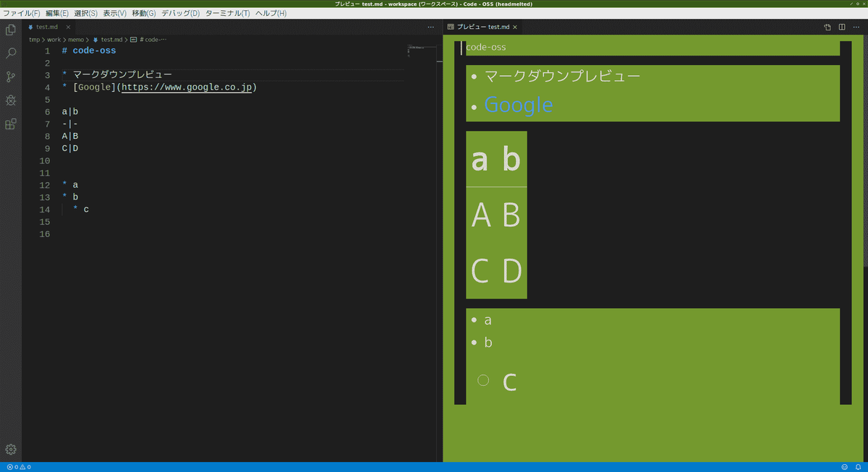868x472 pixels.
Task: Open the ヘルプ(H) menu
Action: (x=271, y=14)
